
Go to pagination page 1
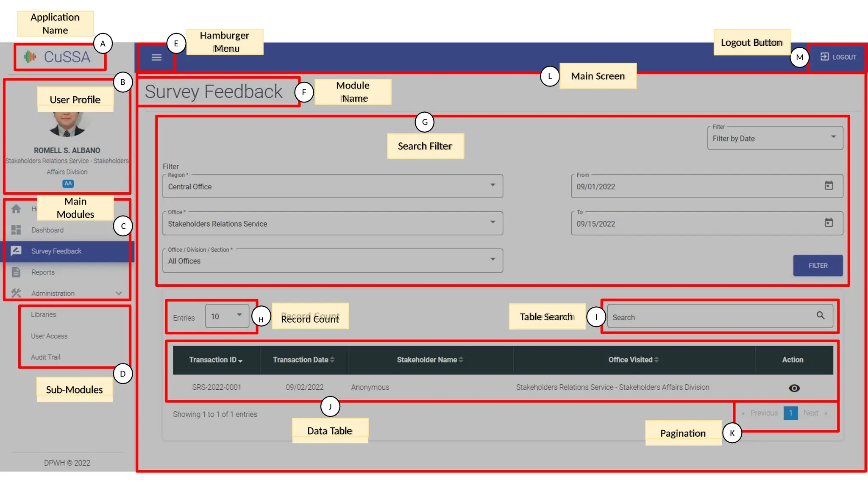790,413
